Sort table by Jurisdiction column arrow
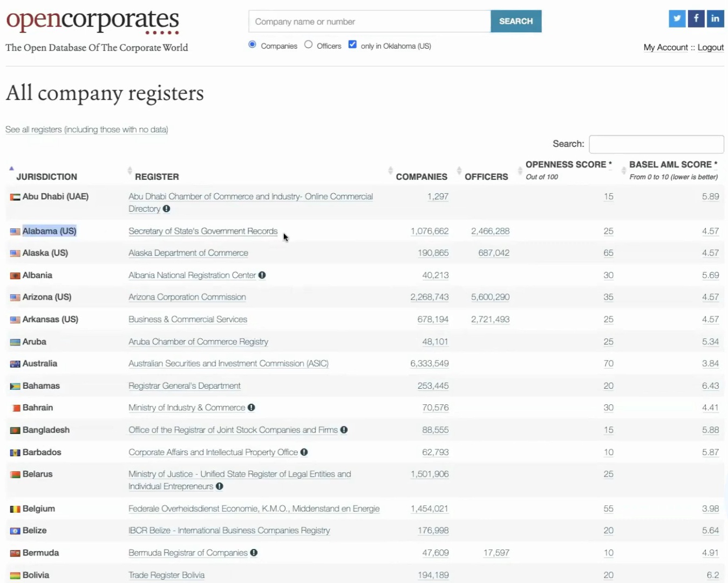This screenshot has height=583, width=728. tap(11, 168)
